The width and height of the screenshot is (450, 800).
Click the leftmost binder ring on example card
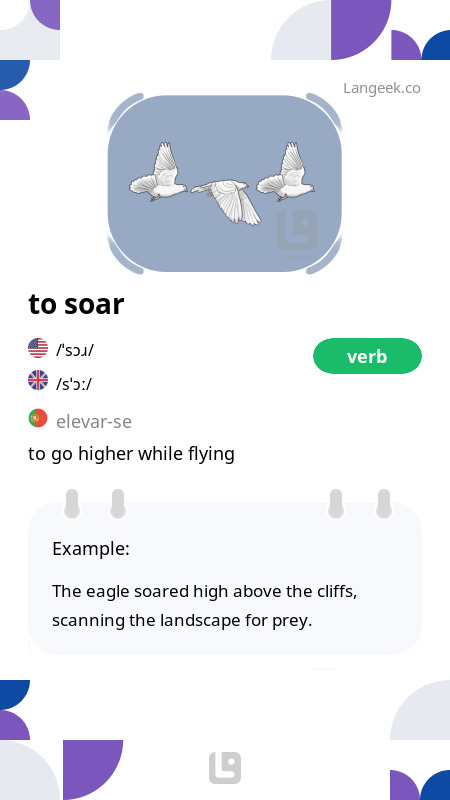tap(72, 504)
